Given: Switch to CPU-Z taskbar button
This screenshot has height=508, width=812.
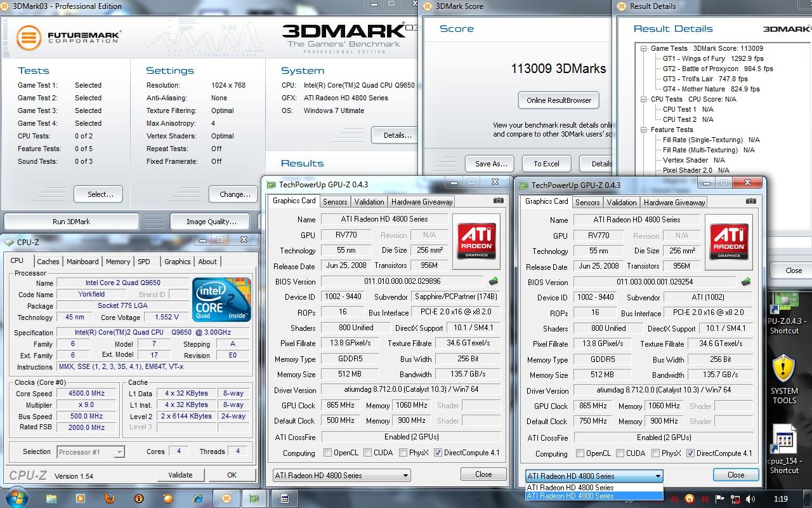Looking at the screenshot, I should (x=285, y=498).
